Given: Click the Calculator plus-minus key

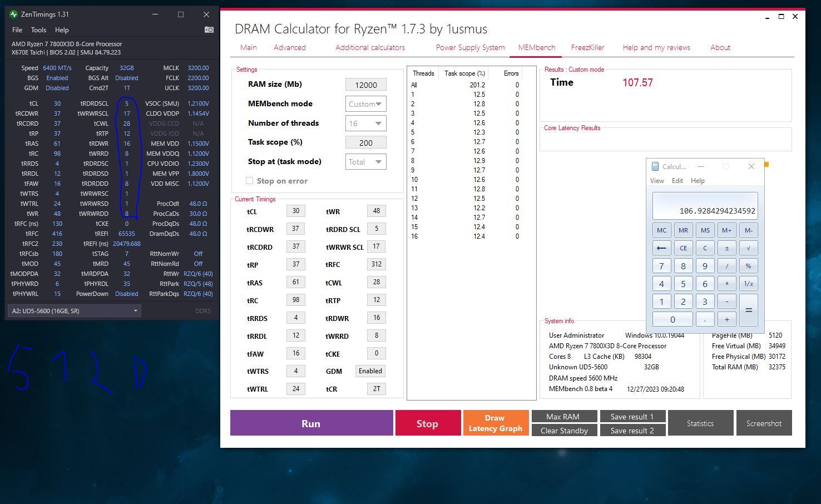Looking at the screenshot, I should [726, 248].
